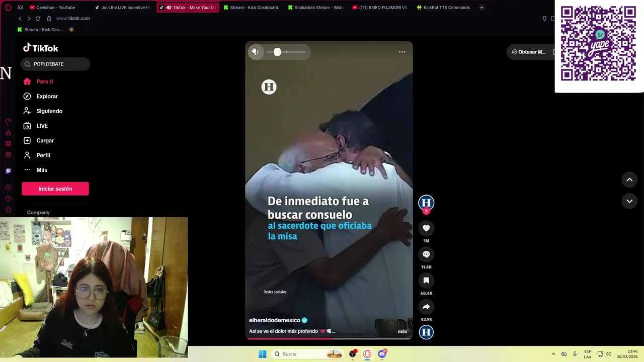Open a new browser tab with plus

(x=481, y=8)
